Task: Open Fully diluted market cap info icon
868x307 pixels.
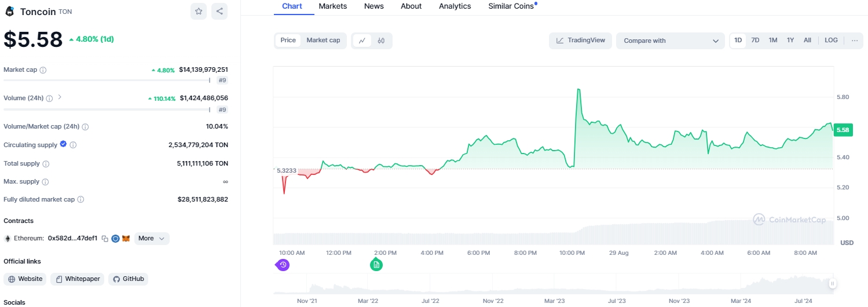Action: (80, 200)
